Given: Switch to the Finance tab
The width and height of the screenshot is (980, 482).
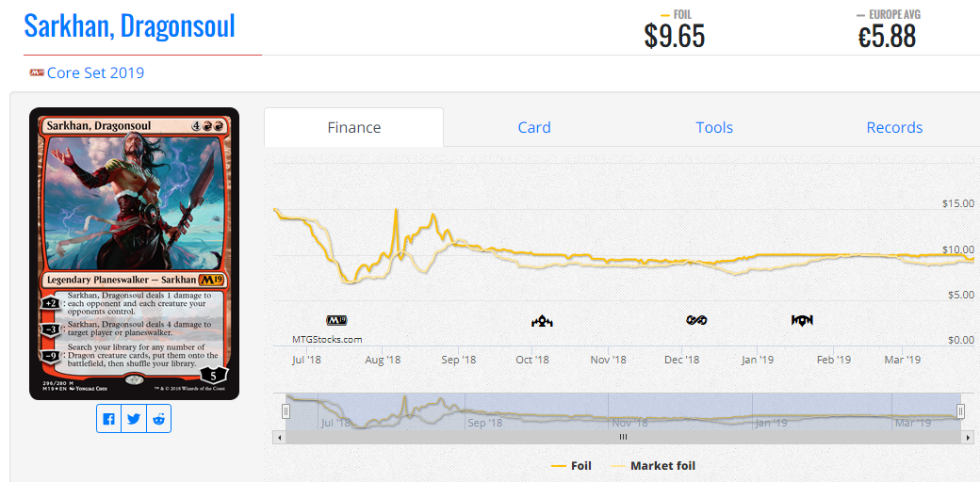Looking at the screenshot, I should [353, 127].
